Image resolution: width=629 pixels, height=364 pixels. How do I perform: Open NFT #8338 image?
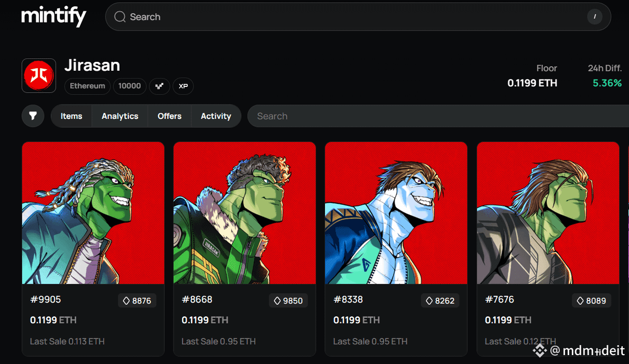396,213
